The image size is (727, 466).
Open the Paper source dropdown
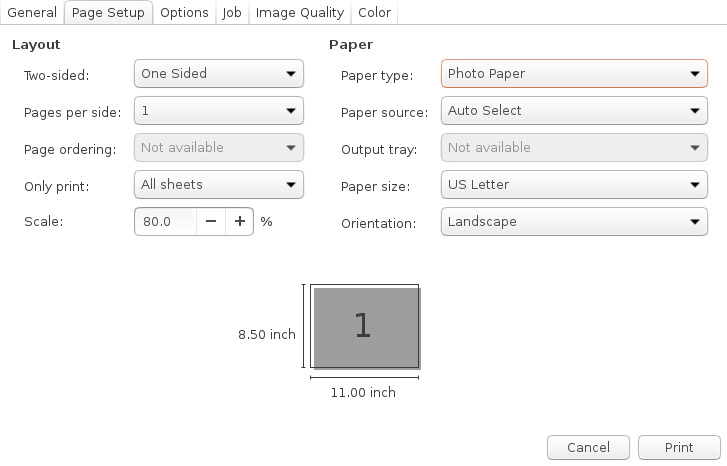[573, 110]
